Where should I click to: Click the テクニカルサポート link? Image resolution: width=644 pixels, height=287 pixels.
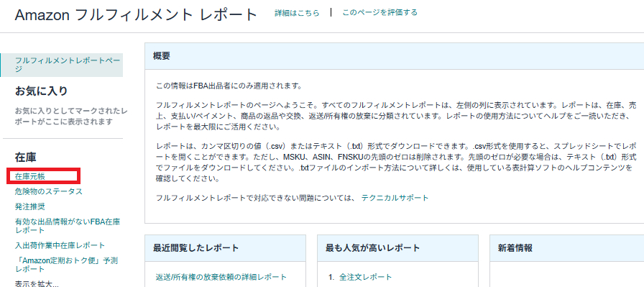(x=395, y=198)
